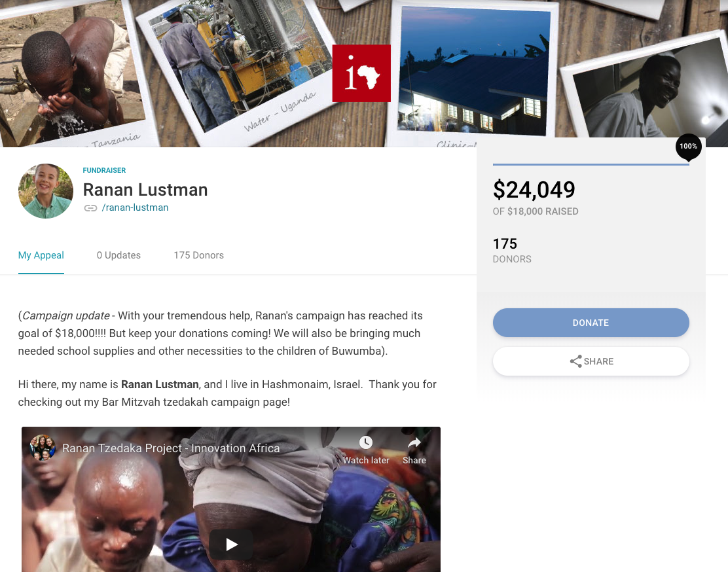Open the 0 Updates tab
Image resolution: width=728 pixels, height=572 pixels.
tap(118, 255)
